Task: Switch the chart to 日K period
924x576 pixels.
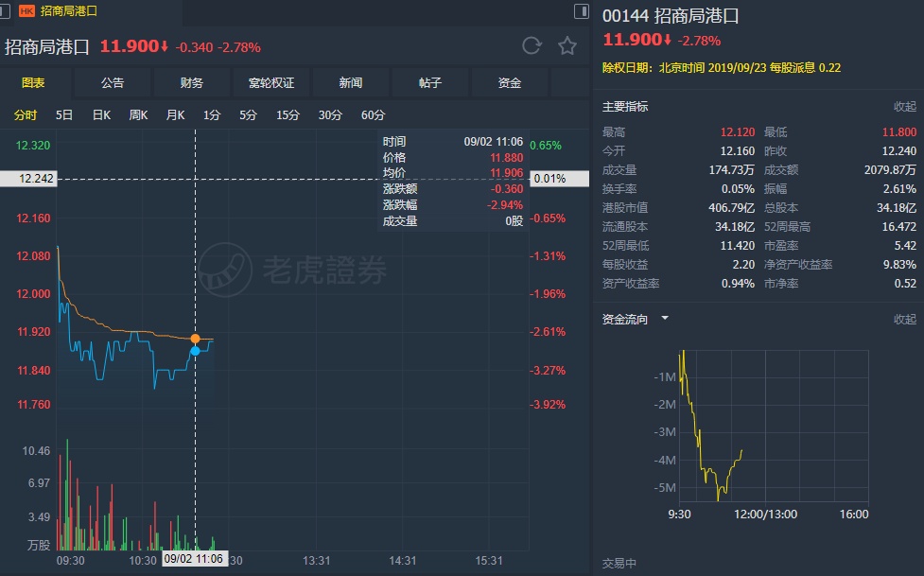Action: click(101, 115)
